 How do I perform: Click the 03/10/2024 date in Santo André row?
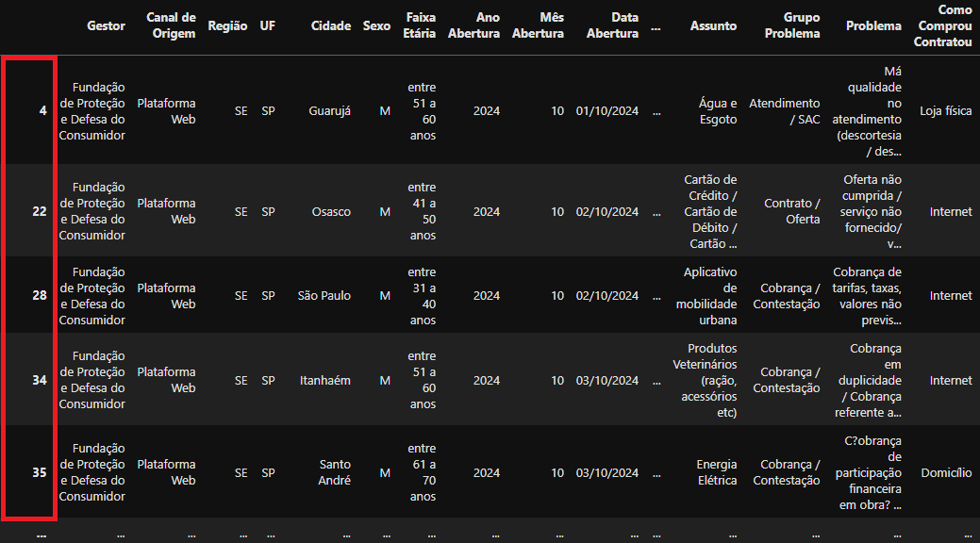(x=606, y=472)
